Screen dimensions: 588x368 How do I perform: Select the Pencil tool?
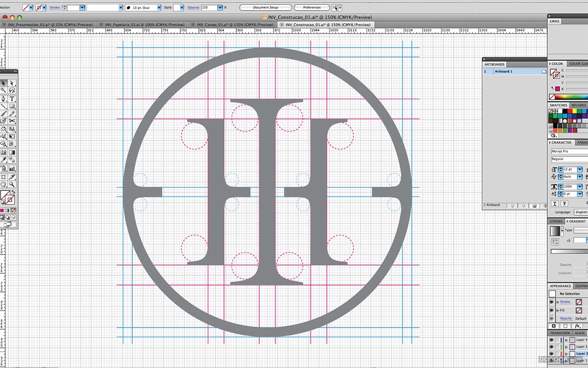(x=12, y=114)
